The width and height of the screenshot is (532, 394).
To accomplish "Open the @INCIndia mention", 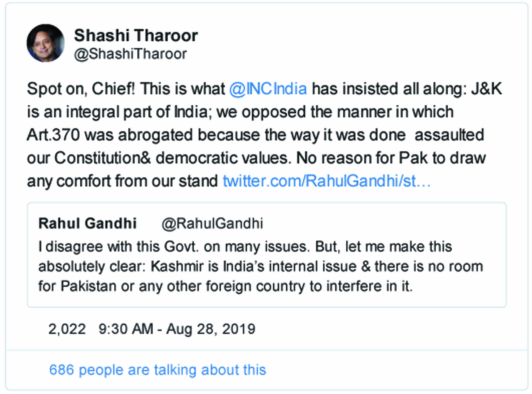I will click(x=268, y=89).
